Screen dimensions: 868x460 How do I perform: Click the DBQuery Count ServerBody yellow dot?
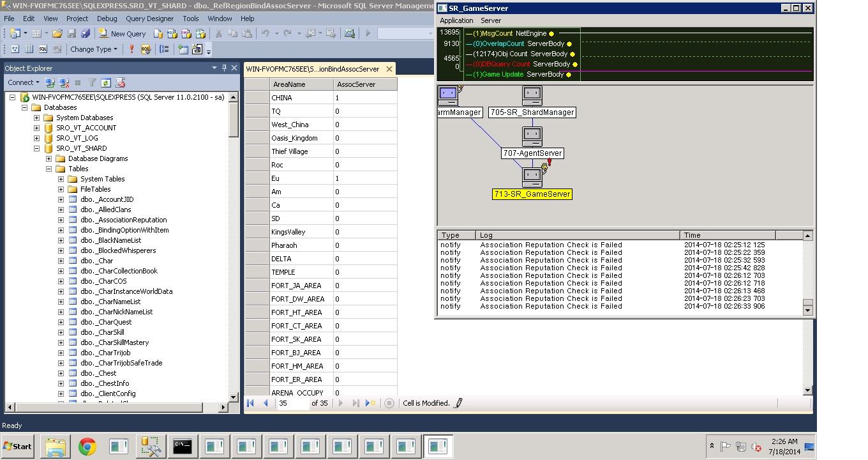[575, 65]
